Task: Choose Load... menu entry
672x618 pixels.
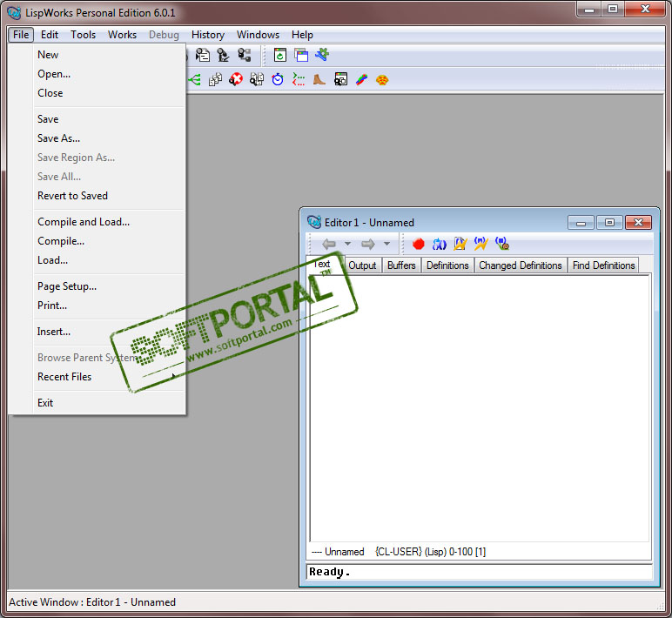Action: pos(109,260)
